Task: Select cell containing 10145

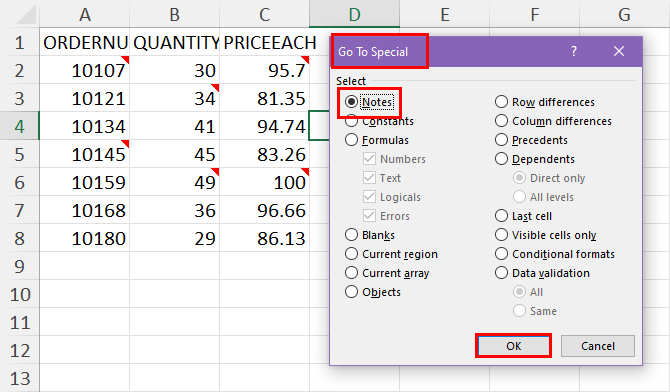Action: click(x=85, y=154)
